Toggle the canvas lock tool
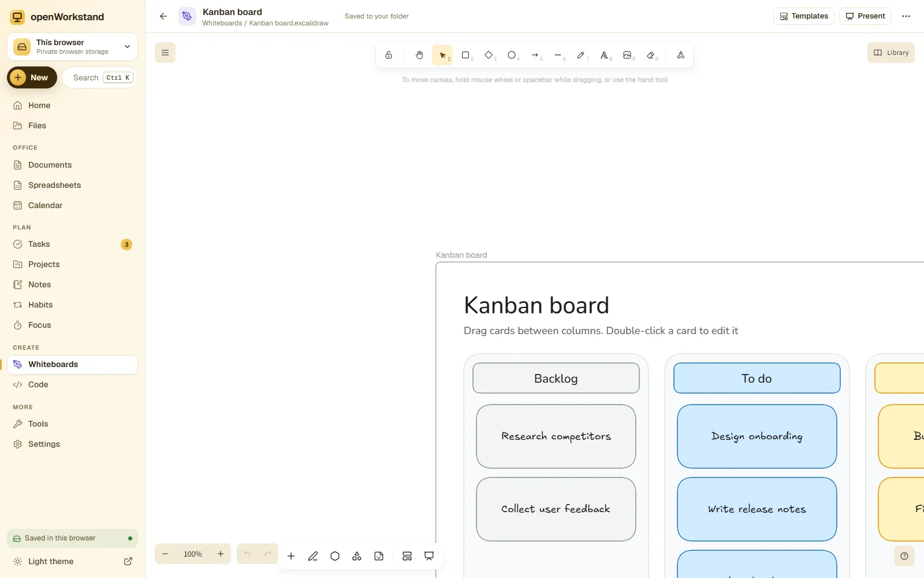This screenshot has width=924, height=578. [389, 55]
